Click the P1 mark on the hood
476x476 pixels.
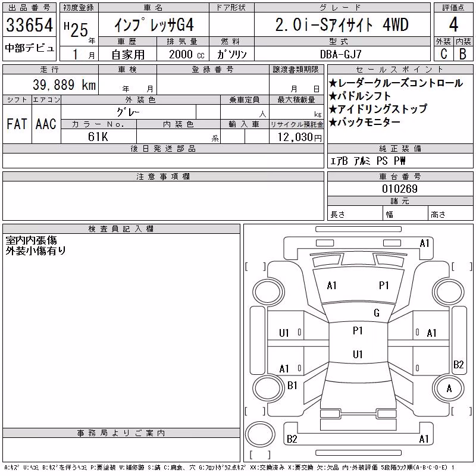coord(384,286)
